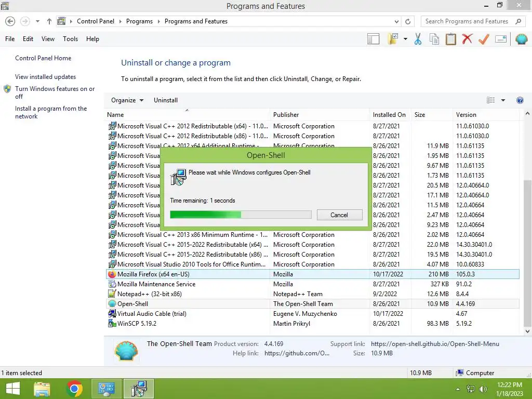
Task: Click the Paste clipboard toolbar icon
Action: 450,39
